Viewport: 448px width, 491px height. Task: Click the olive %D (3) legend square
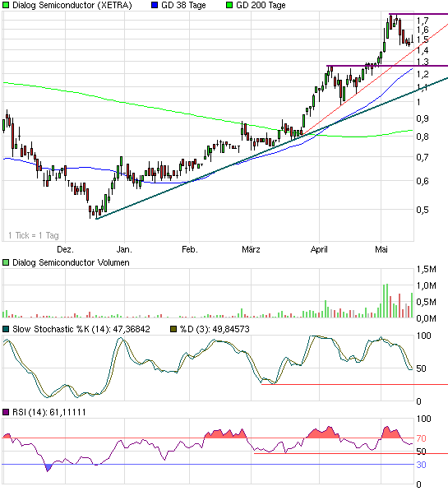point(173,329)
